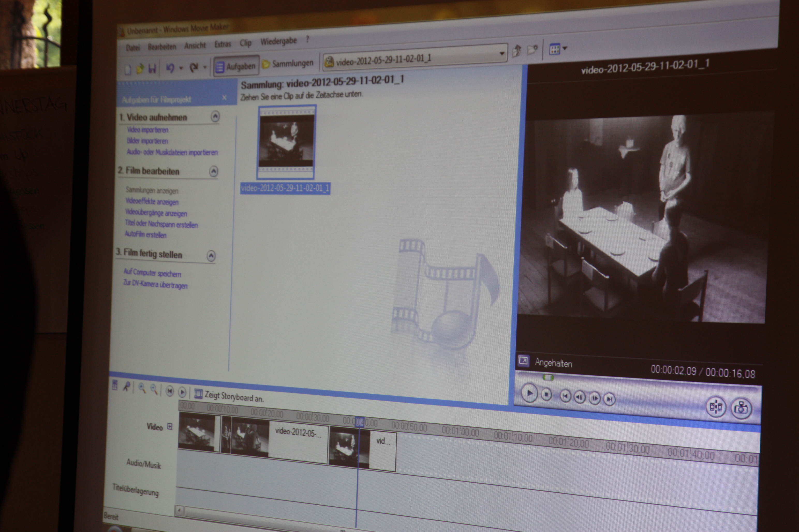This screenshot has width=799, height=532.
Task: Select the last timeline clip labeled vid...
Action: click(x=363, y=449)
